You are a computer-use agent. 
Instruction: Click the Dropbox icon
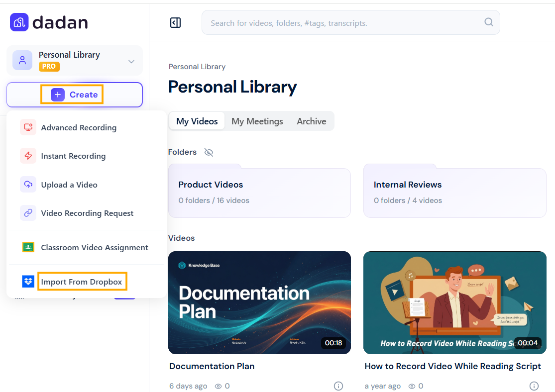pyautogui.click(x=28, y=281)
